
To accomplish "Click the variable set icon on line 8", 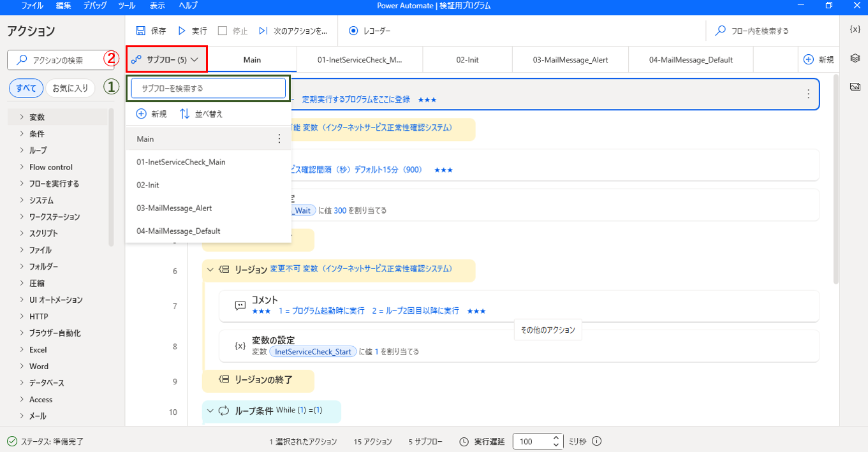I will click(240, 346).
